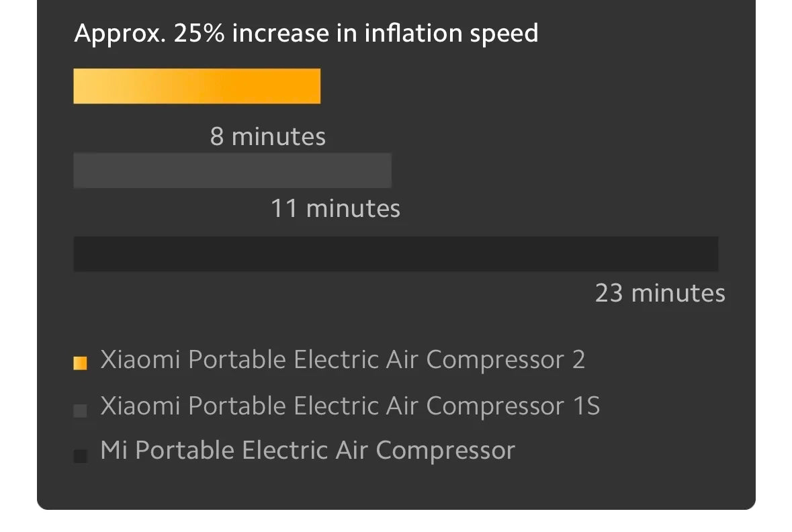The height and width of the screenshot is (532, 792).
Task: Click the "23 minutes" label
Action: tap(660, 294)
